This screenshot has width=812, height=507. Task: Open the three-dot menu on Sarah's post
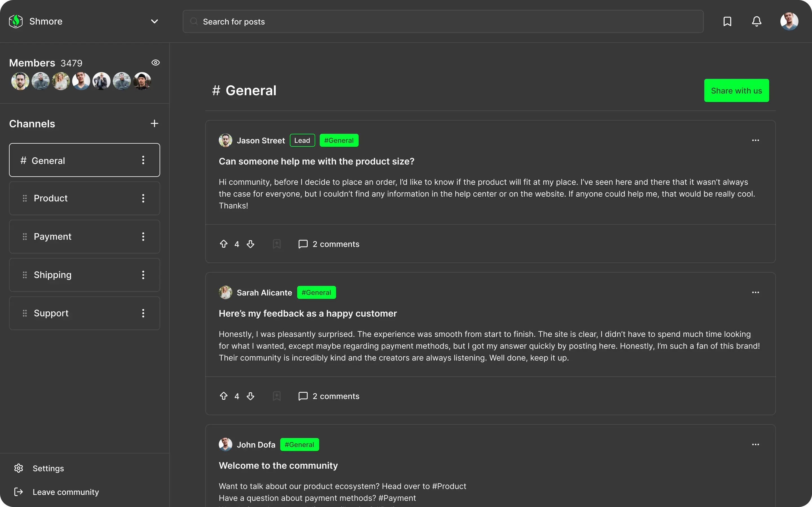[x=756, y=292]
